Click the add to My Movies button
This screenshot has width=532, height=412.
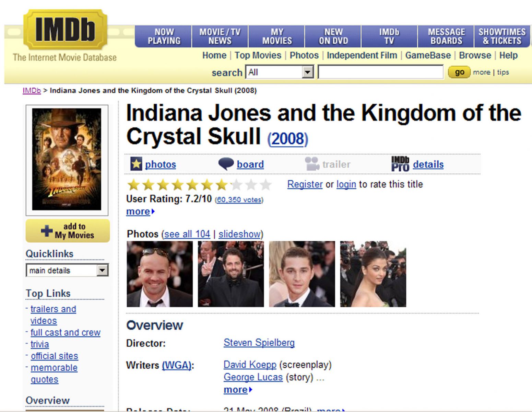[x=68, y=231]
